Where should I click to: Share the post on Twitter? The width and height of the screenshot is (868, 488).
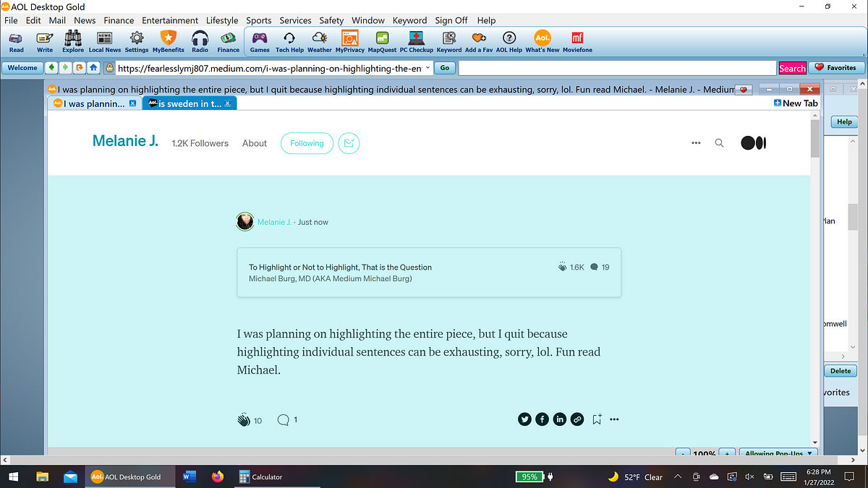(524, 419)
